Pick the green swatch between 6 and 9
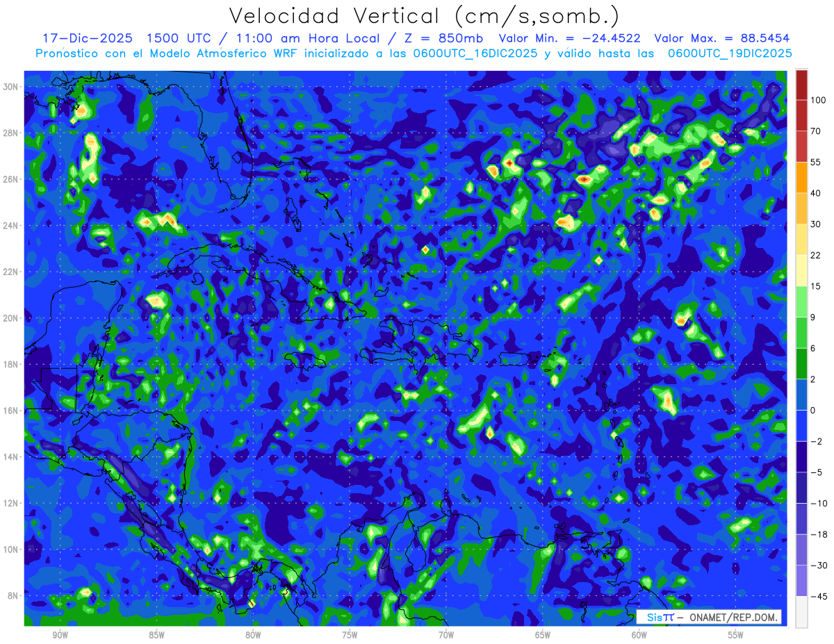This screenshot has width=834, height=644. [801, 332]
